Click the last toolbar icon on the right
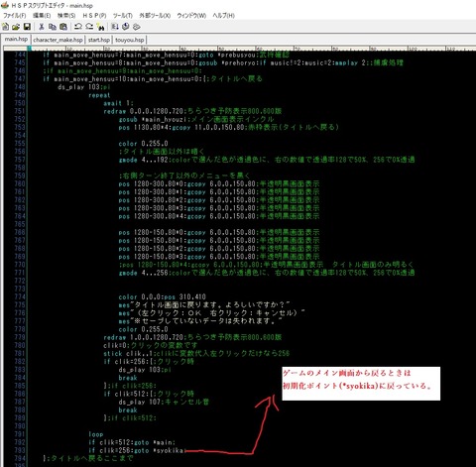The width and height of the screenshot is (476, 467). 137,27
